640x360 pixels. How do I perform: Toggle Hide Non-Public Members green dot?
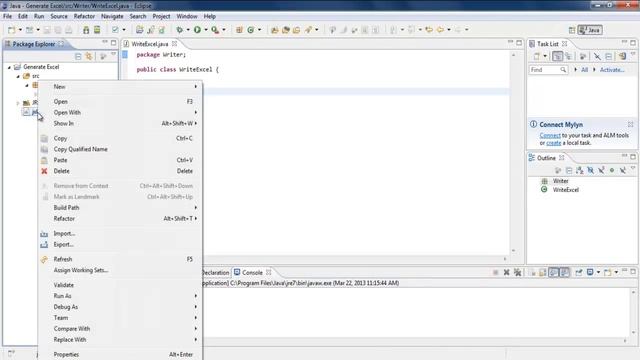[x=612, y=170]
